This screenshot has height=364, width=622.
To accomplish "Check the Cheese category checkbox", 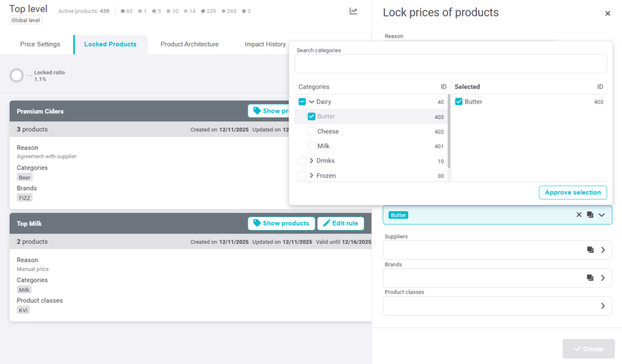I will coord(312,131).
